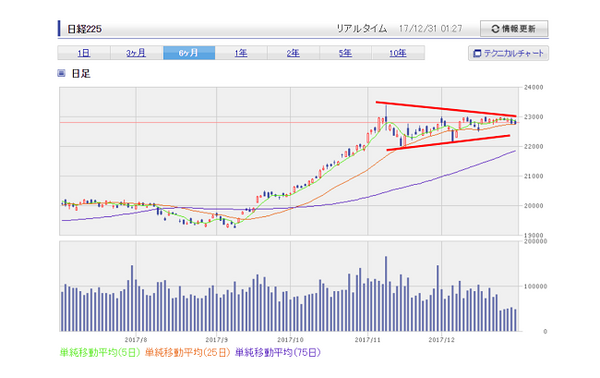
Task: Click the 単純移動平均(25日) legend label
Action: pos(188,352)
